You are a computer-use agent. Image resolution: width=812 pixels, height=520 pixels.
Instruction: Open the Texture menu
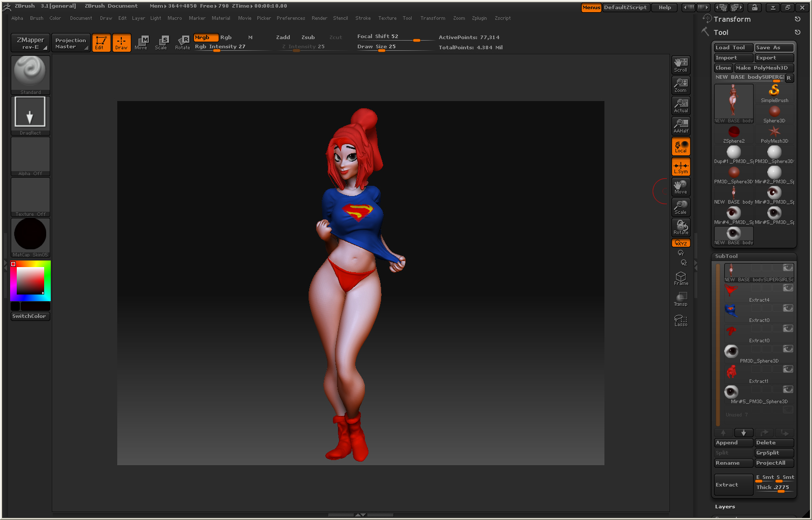[x=387, y=18]
